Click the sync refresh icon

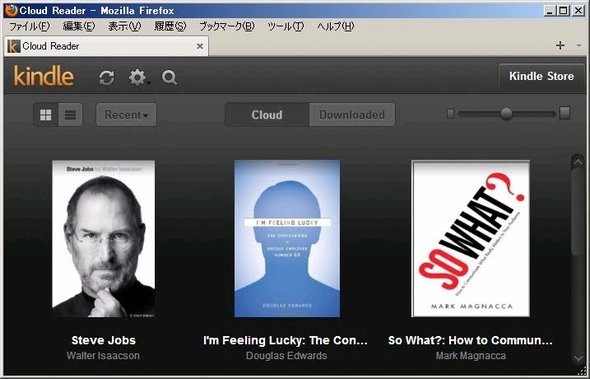(107, 78)
